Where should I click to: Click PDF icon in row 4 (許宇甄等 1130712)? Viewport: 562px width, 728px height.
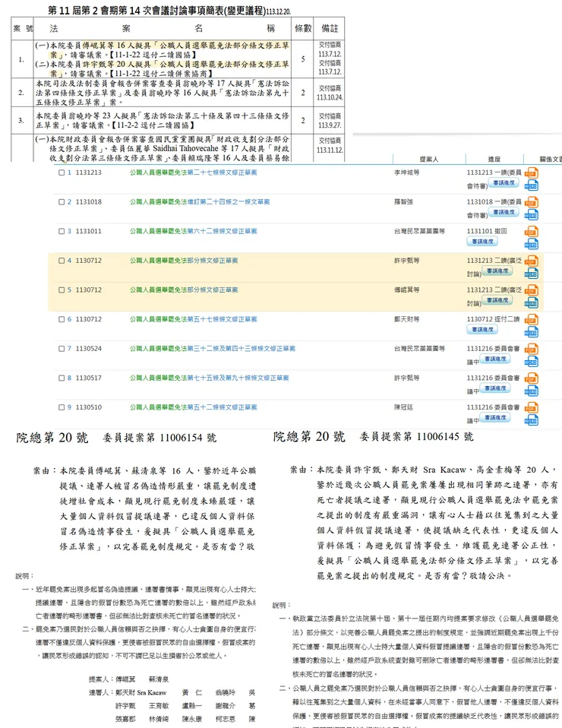coord(531,261)
